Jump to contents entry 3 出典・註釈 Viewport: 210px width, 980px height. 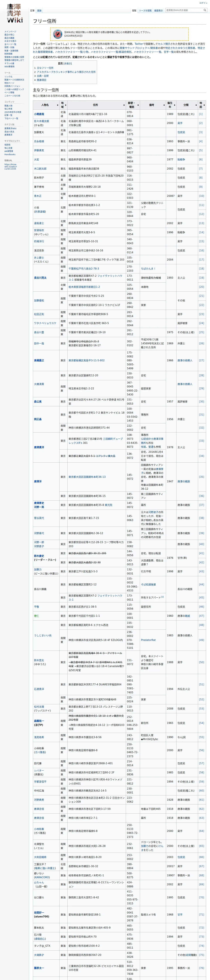click(x=42, y=76)
